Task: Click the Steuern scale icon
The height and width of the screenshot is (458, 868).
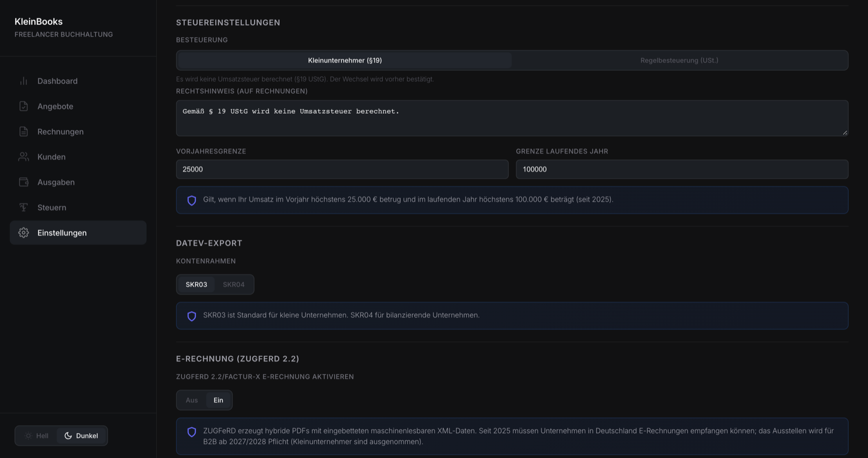Action: pos(24,208)
